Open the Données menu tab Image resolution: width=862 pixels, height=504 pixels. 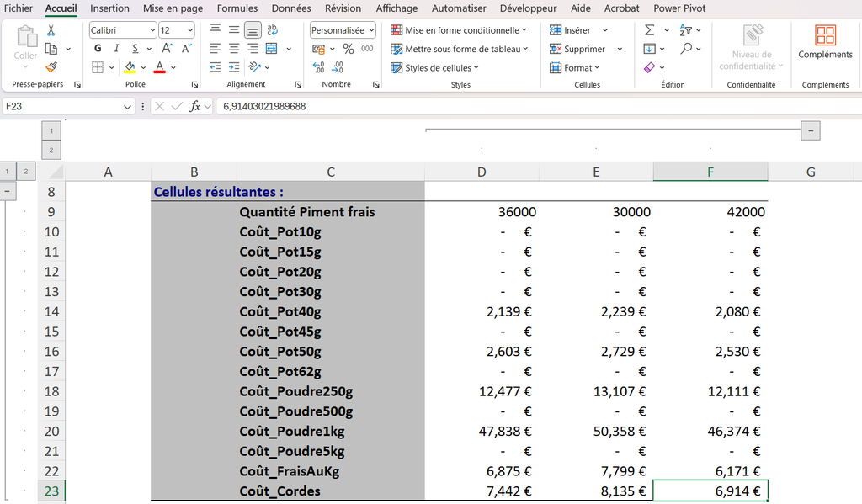tap(290, 8)
